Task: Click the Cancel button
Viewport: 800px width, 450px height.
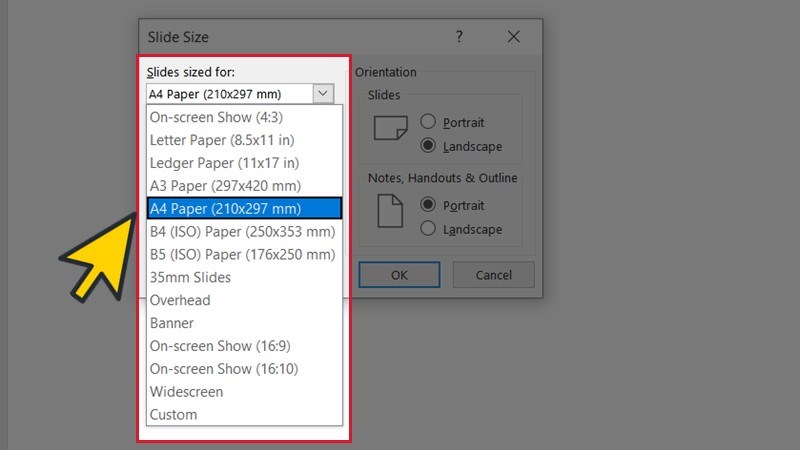Action: tap(493, 275)
